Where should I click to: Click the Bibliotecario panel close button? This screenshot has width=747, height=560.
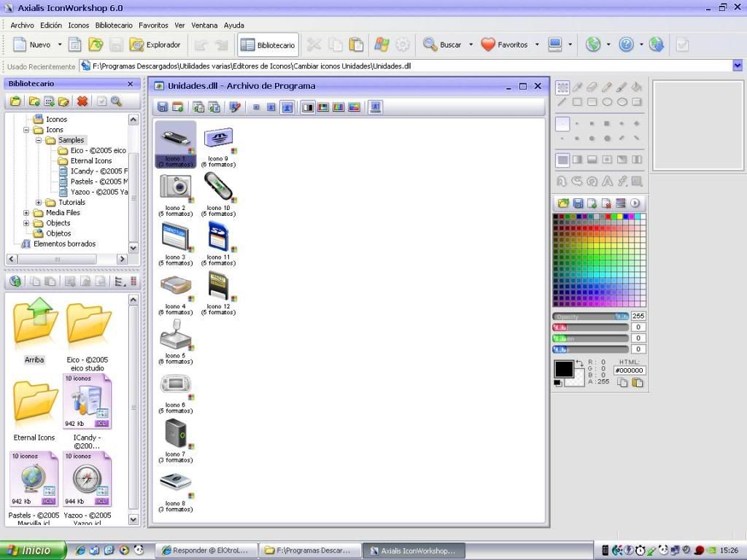(x=131, y=84)
